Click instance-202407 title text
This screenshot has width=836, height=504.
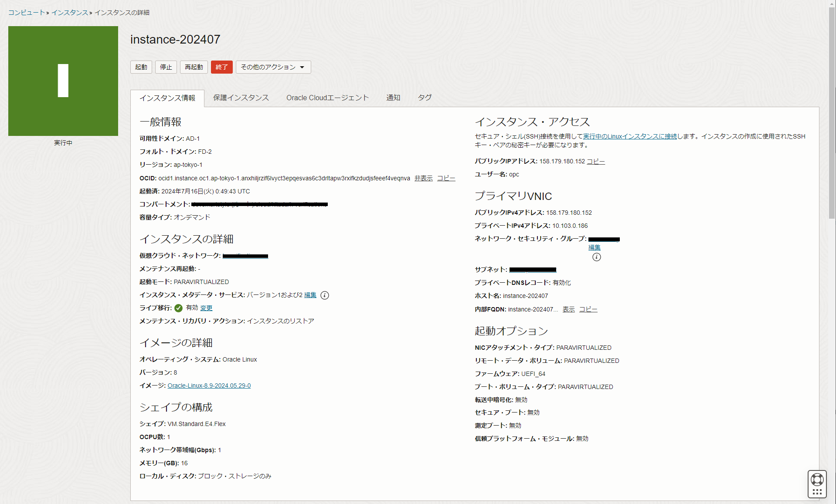175,39
